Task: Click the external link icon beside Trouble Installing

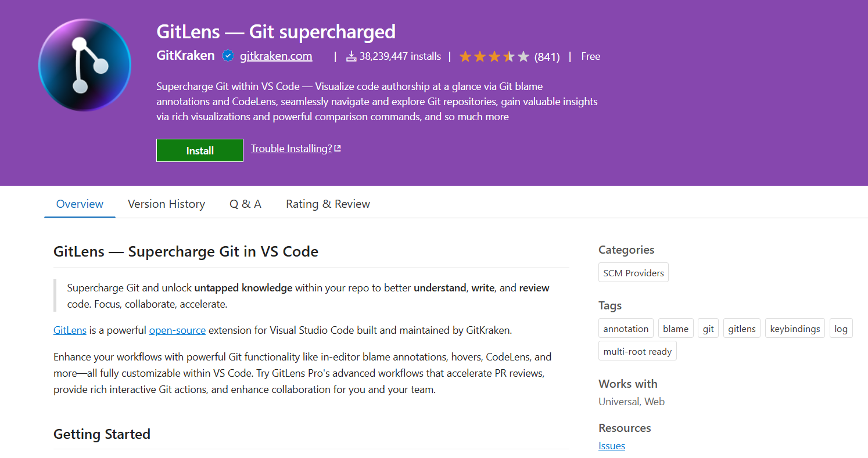Action: (x=338, y=149)
